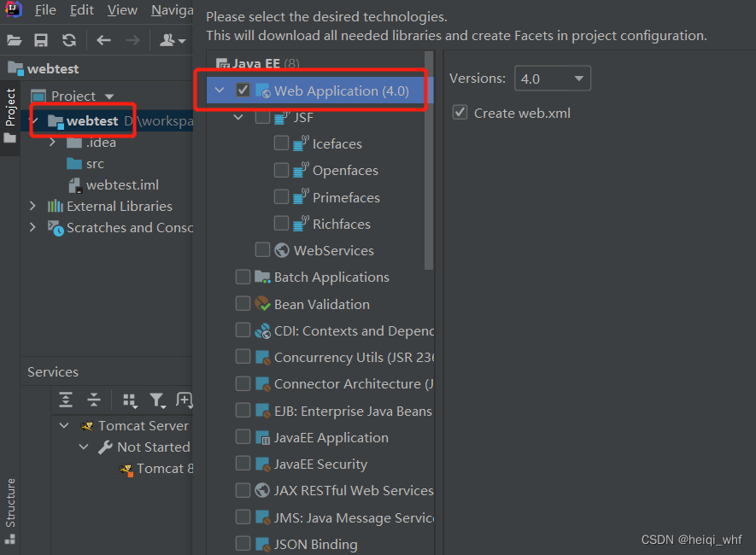Open the user account dropdown icon
Screen dimensions: 756x555
[172, 40]
